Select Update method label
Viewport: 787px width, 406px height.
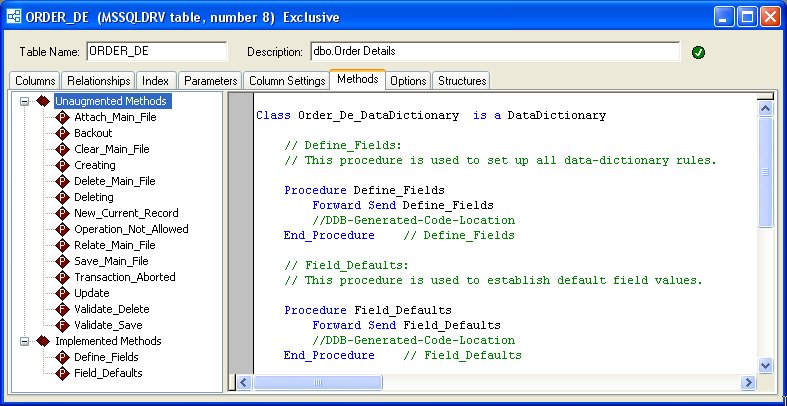92,294
